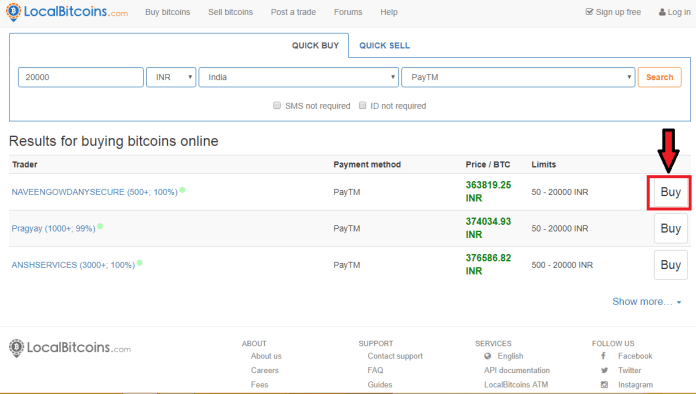Open Careers footer link

pyautogui.click(x=265, y=370)
